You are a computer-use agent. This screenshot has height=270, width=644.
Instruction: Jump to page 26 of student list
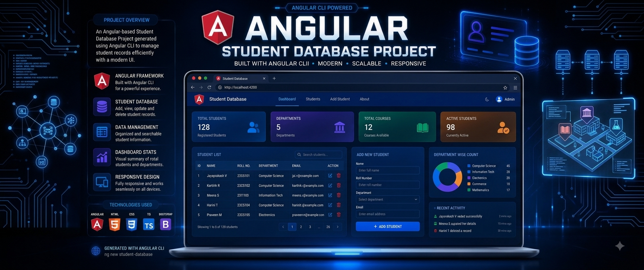[328, 227]
